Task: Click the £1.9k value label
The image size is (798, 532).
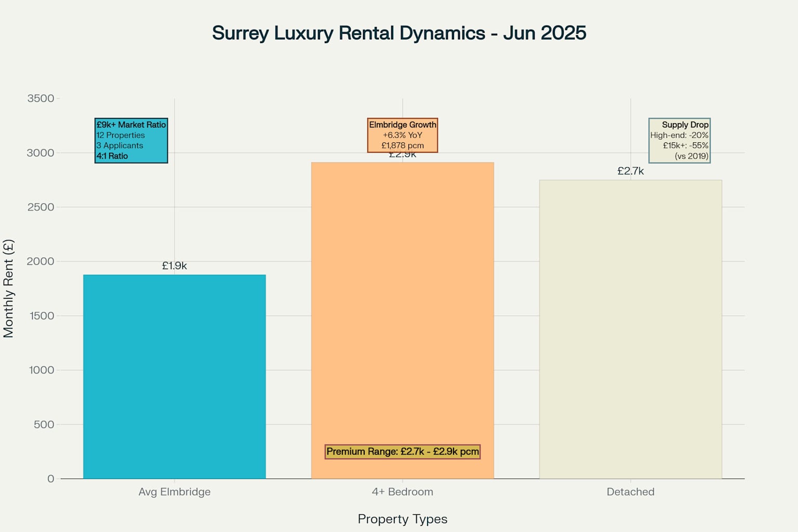Action: (x=174, y=265)
